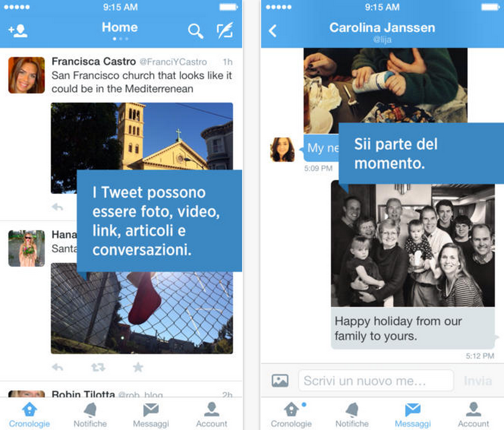Select Cronologie tab in message screen
Screen dimensions: 504x430
point(291,415)
